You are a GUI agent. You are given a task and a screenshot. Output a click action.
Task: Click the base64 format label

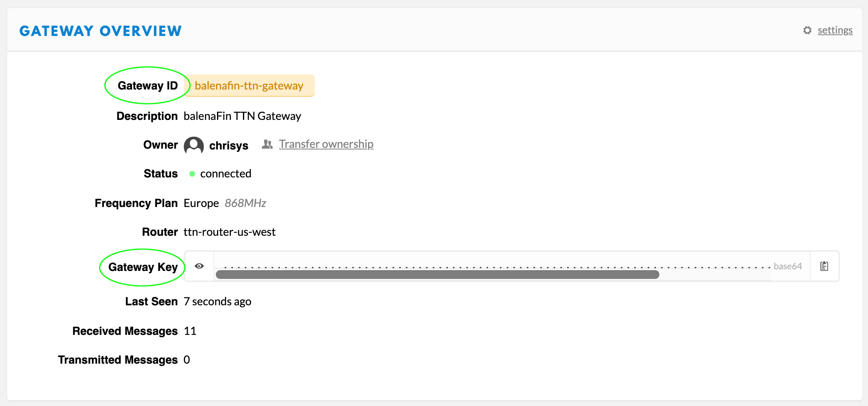(788, 266)
